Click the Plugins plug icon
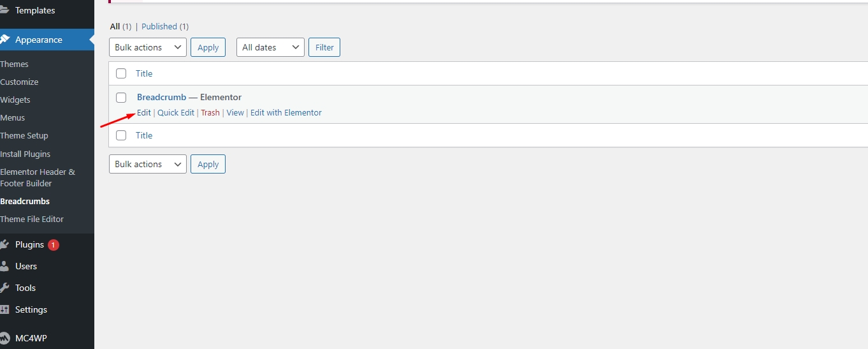Viewport: 868px width, 349px height. 4,244
